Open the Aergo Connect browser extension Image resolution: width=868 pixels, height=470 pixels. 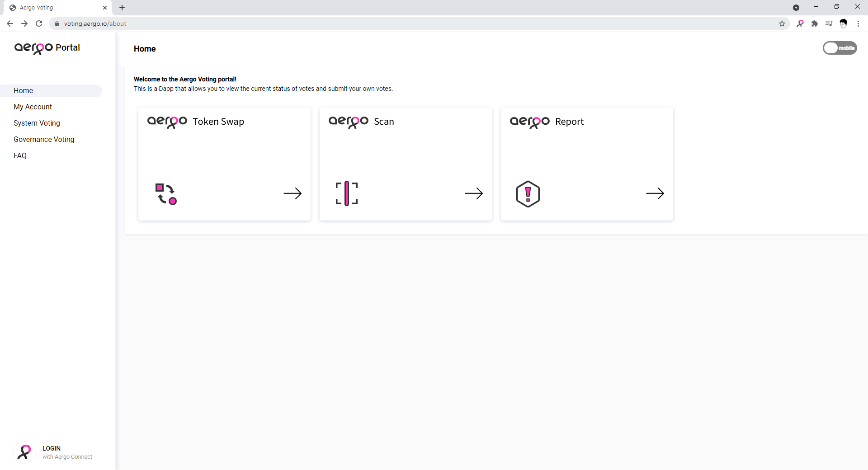(800, 23)
